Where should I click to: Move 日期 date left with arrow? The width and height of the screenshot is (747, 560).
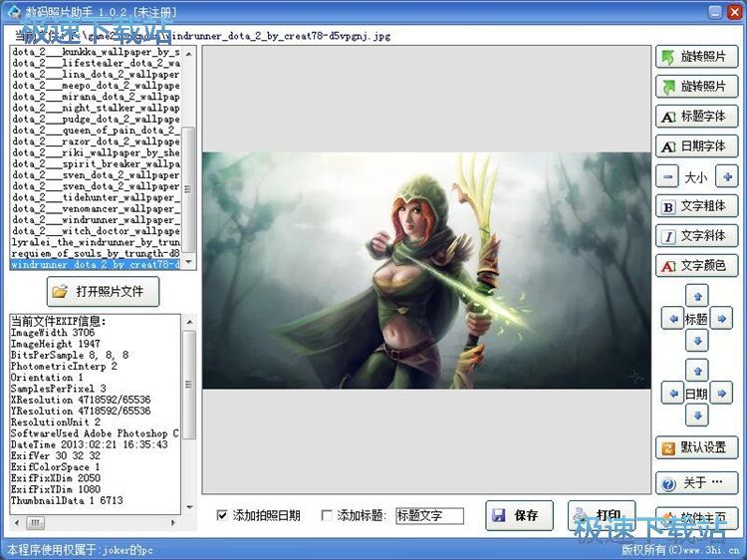tap(673, 394)
